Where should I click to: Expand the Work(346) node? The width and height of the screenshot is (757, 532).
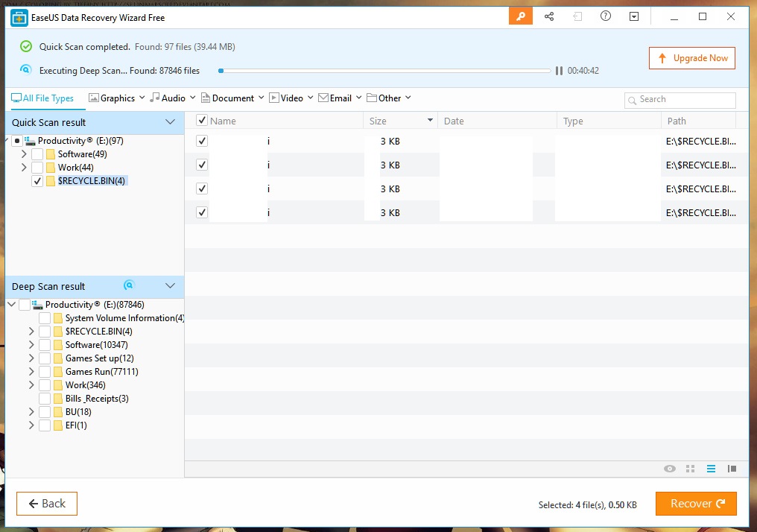pyautogui.click(x=31, y=384)
